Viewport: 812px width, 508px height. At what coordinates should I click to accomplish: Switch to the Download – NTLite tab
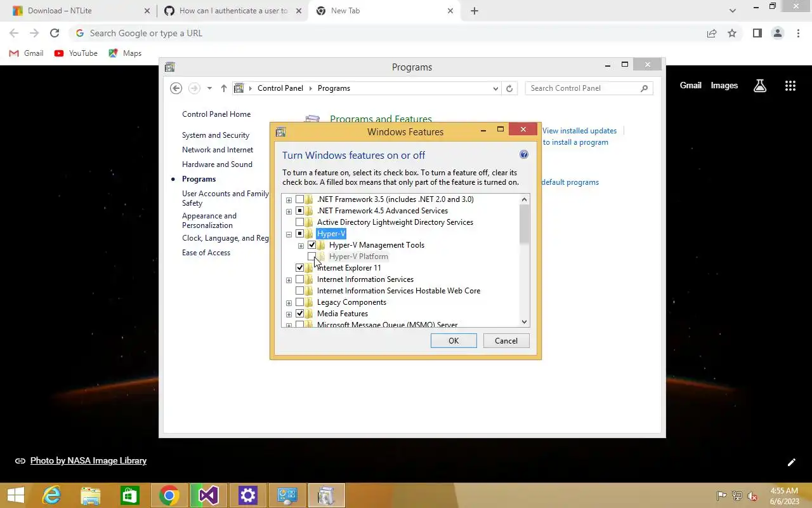click(x=80, y=11)
